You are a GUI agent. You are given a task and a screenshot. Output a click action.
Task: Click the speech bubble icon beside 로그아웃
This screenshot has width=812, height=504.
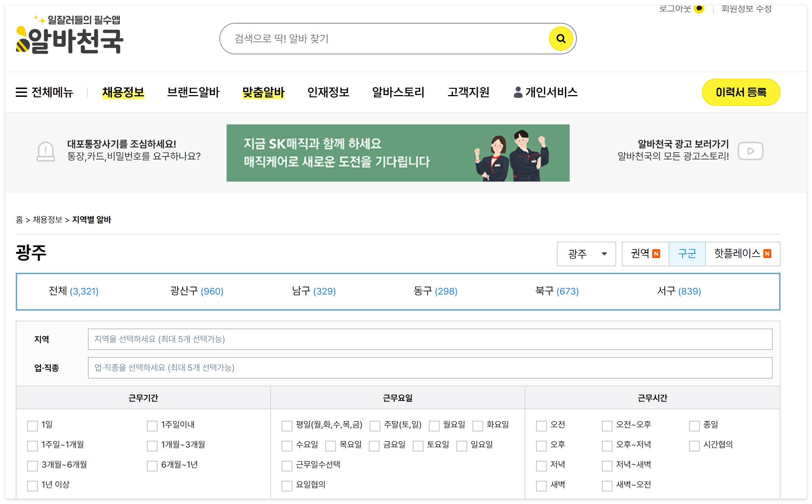coord(699,8)
